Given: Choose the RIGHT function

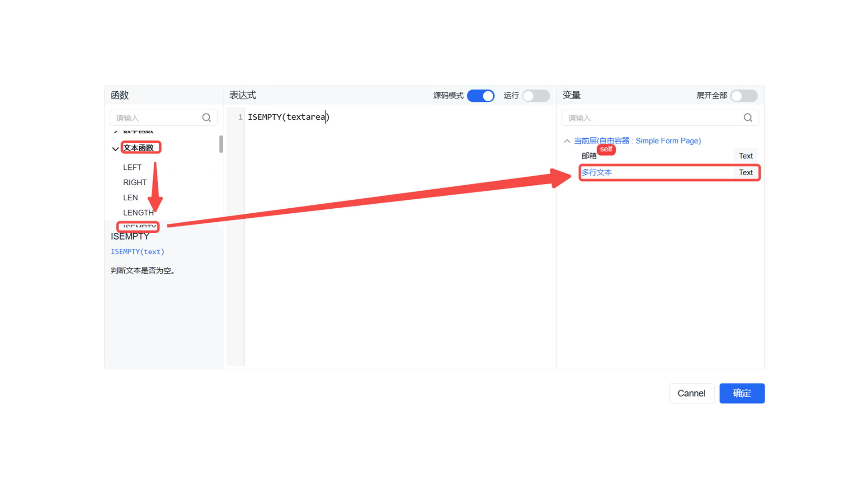Looking at the screenshot, I should tap(135, 182).
